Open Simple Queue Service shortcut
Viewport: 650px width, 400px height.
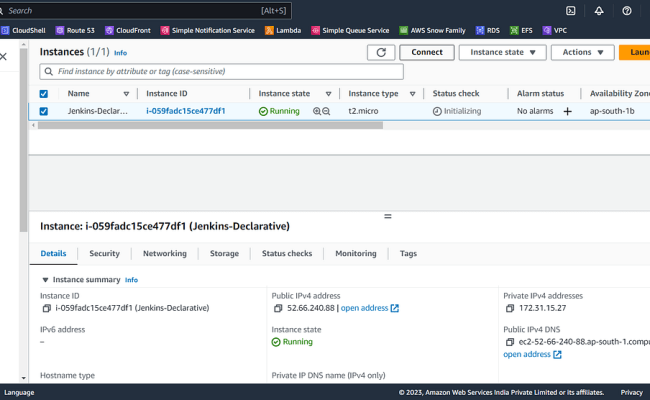click(x=350, y=30)
